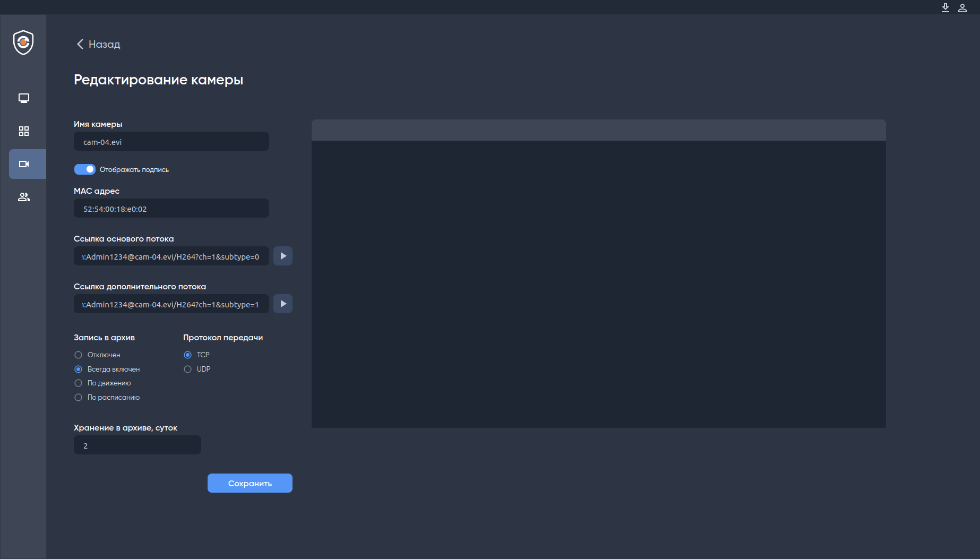Edit archive storage days field

(137, 445)
